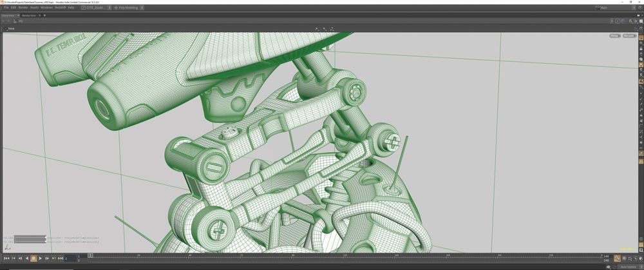
Task: Step back one frame
Action: pyautogui.click(x=20, y=258)
